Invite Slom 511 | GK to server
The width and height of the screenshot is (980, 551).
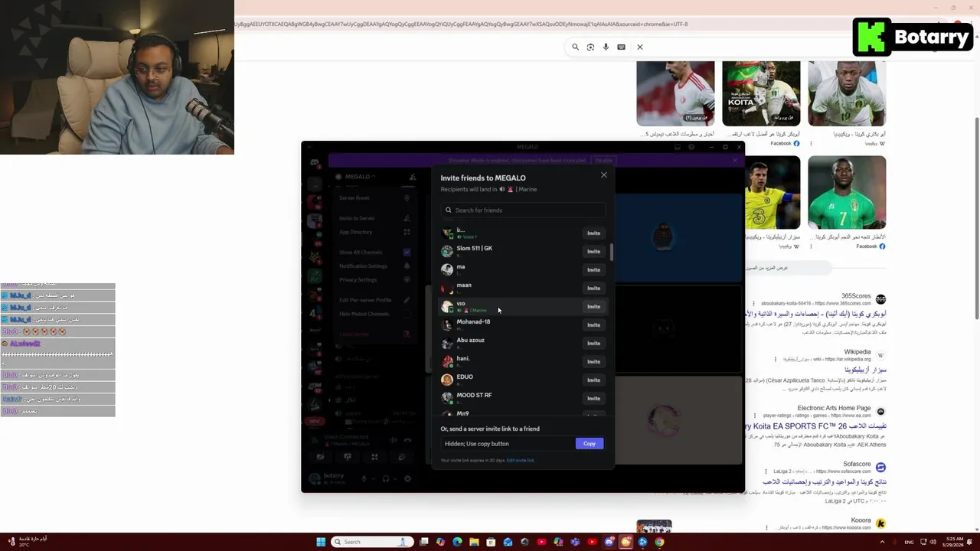point(593,251)
